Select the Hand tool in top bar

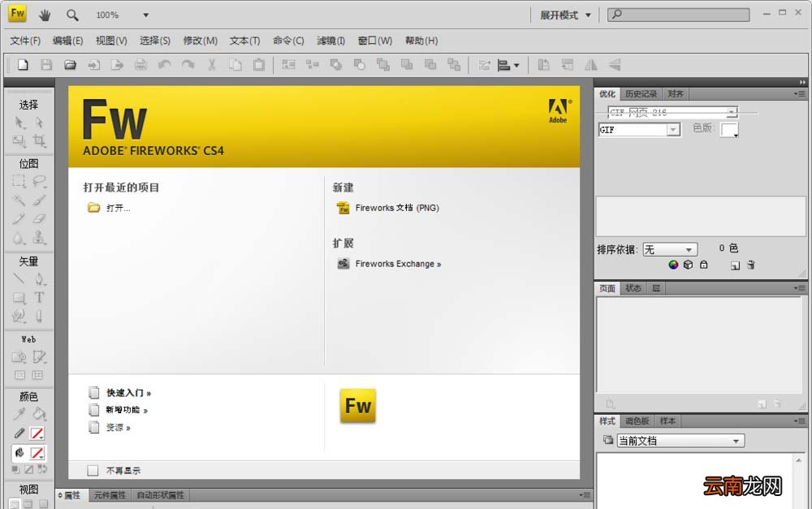point(45,15)
